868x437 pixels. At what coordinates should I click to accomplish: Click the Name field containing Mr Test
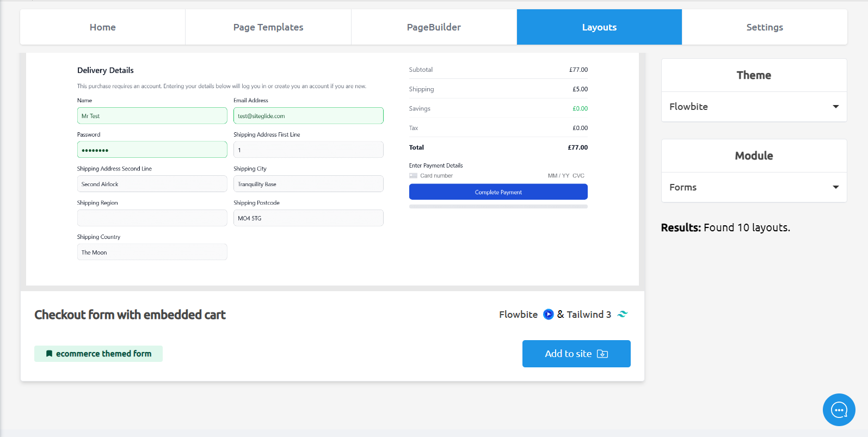(152, 116)
